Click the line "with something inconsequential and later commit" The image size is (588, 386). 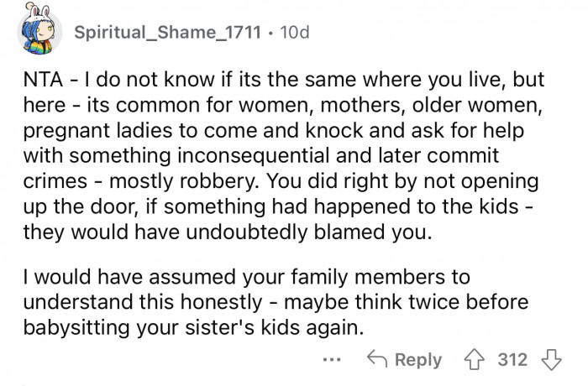[261, 156]
